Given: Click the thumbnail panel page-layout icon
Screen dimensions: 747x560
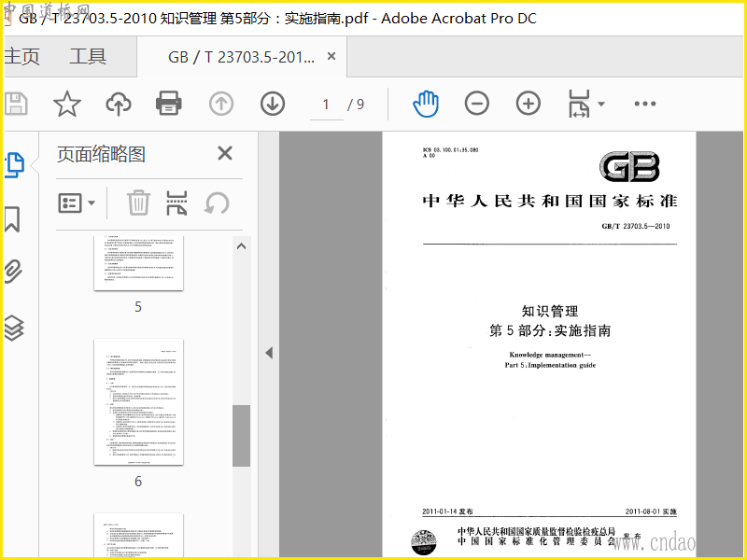Looking at the screenshot, I should (176, 203).
